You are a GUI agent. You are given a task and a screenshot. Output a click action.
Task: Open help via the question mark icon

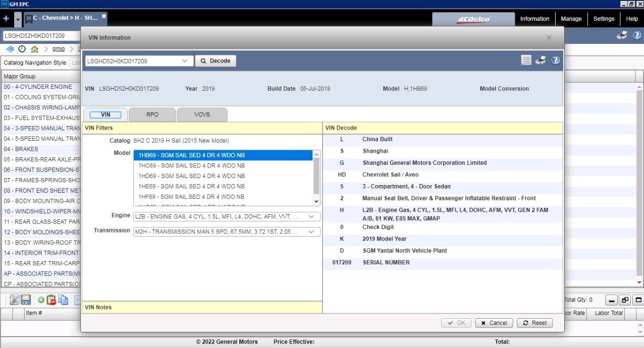(556, 60)
